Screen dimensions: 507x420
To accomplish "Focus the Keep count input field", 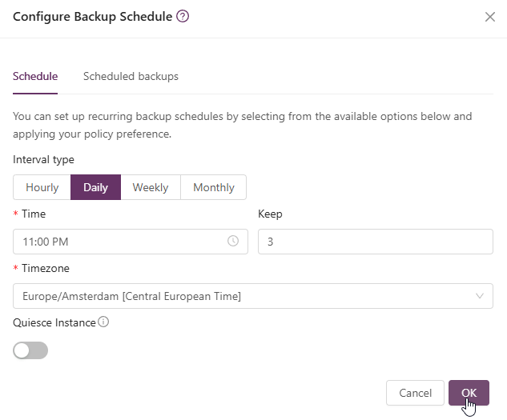I will point(375,241).
